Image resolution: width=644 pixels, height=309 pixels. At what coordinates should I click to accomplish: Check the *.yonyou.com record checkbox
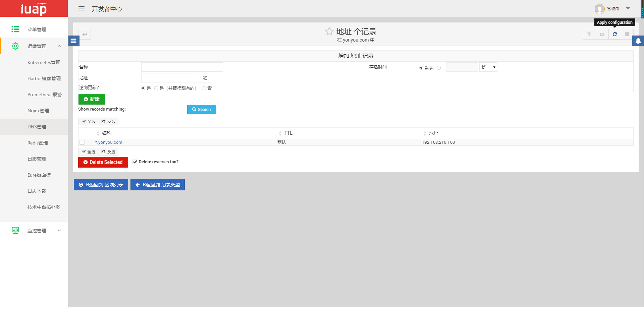82,142
